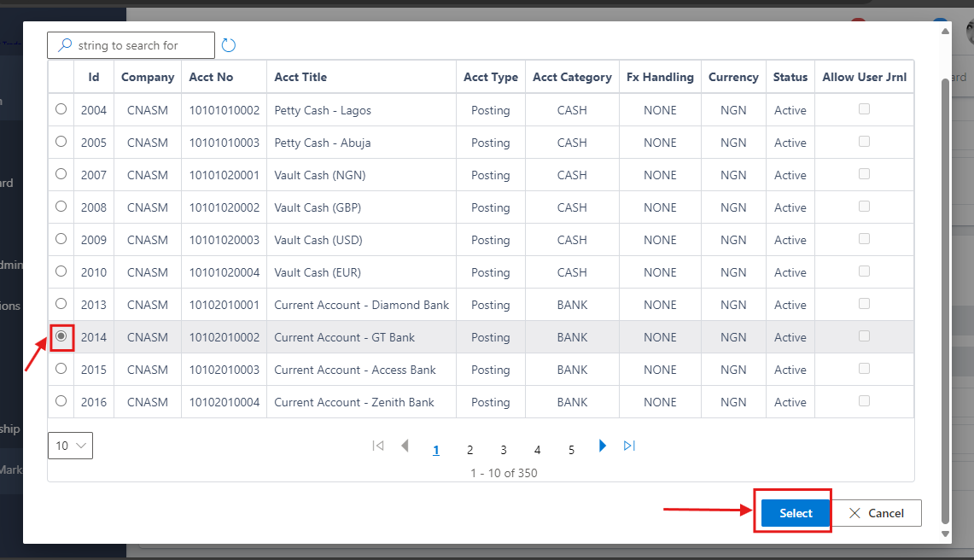
Task: Click the blue next page arrow icon
Action: click(x=603, y=445)
